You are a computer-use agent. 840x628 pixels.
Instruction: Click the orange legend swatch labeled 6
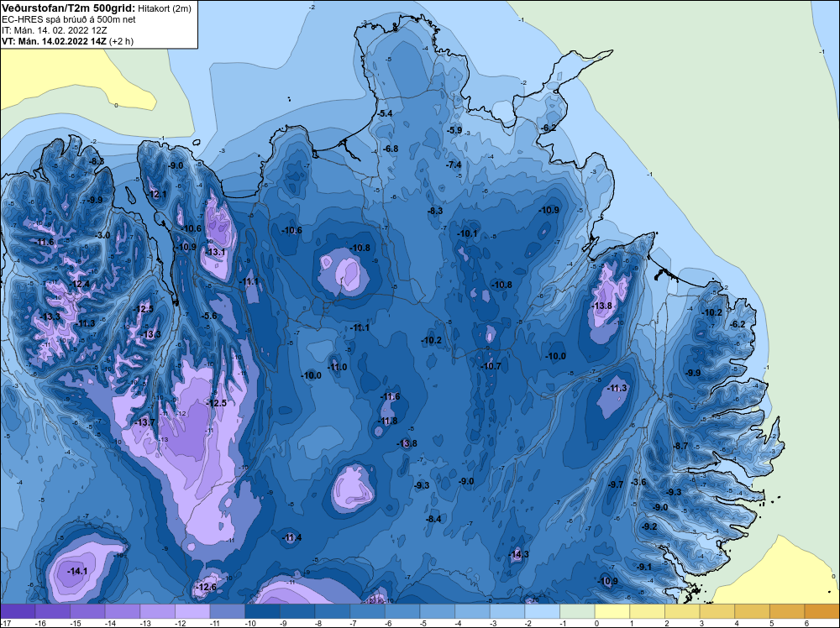pyautogui.click(x=822, y=611)
